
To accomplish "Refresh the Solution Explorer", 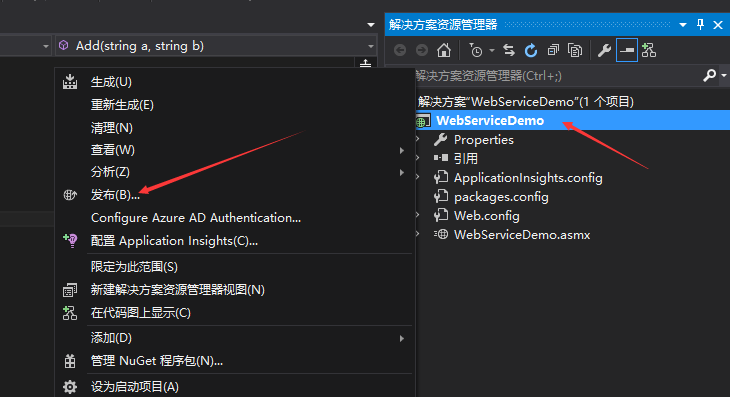I will [531, 50].
